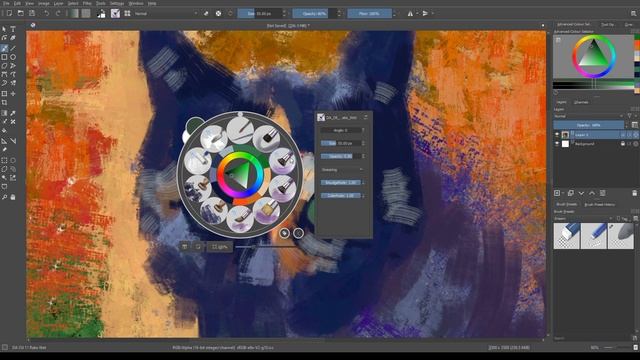Click the Flow slider in top toolbar
The image size is (640, 360).
pyautogui.click(x=369, y=13)
